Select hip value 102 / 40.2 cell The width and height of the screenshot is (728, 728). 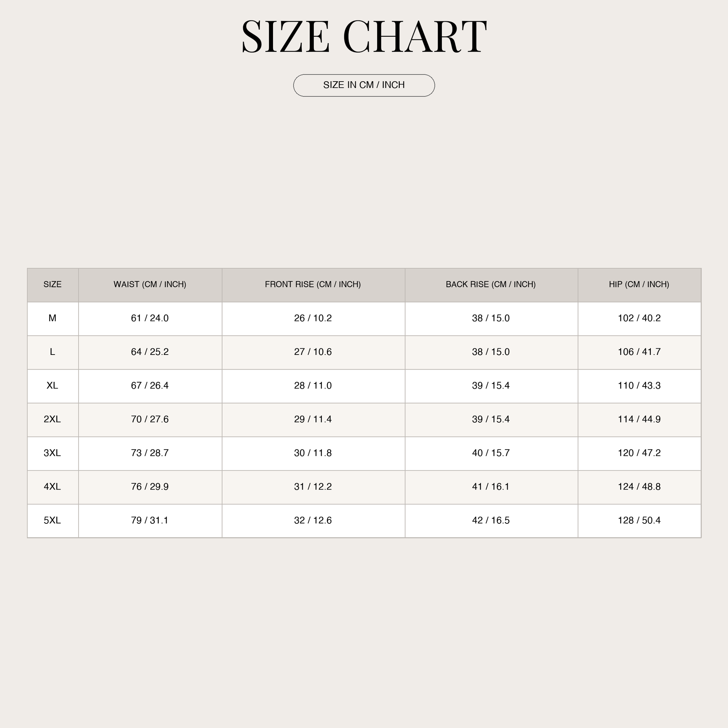pyautogui.click(x=639, y=318)
